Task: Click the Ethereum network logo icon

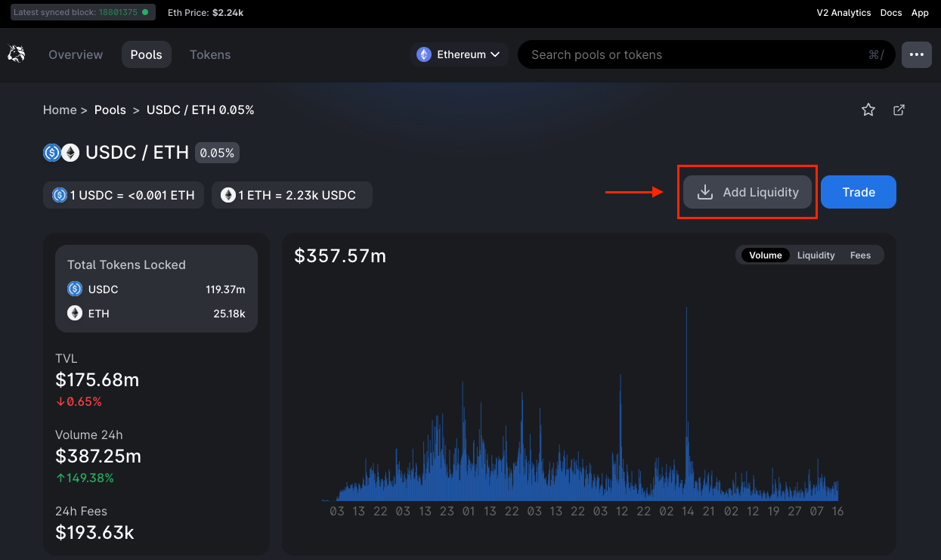Action: (x=424, y=54)
